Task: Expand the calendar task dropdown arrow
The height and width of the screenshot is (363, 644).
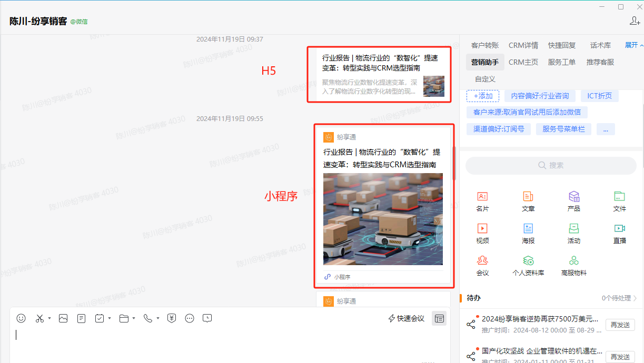Action: pos(110,318)
